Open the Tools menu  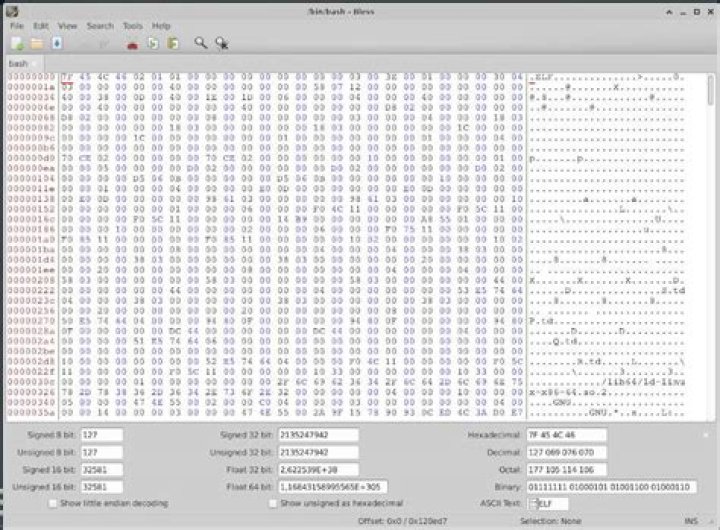(133, 26)
